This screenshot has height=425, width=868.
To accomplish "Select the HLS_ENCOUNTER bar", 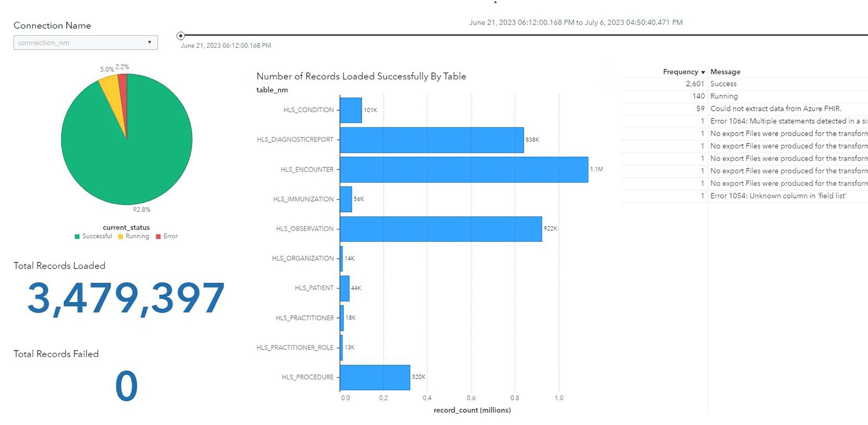I will [x=464, y=170].
